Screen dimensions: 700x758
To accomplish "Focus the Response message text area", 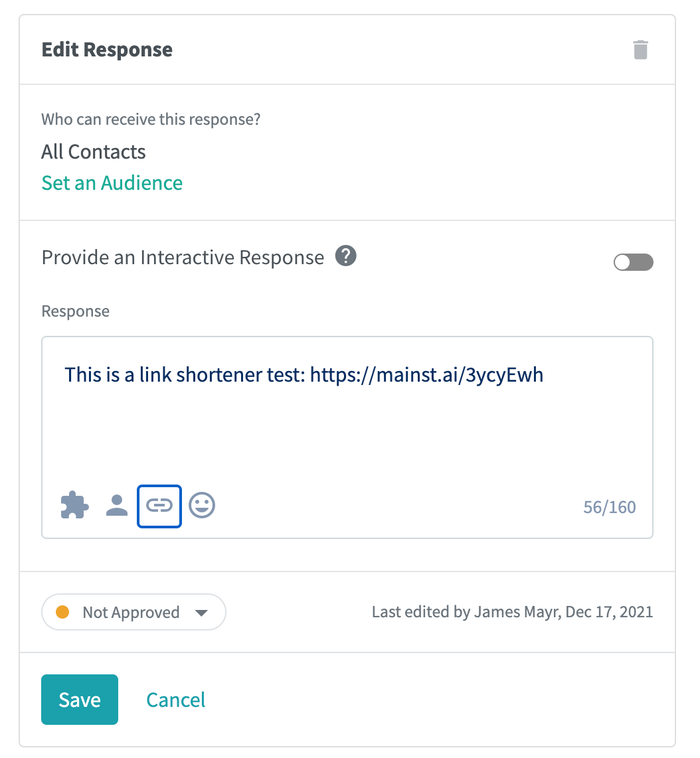I will 347,414.
